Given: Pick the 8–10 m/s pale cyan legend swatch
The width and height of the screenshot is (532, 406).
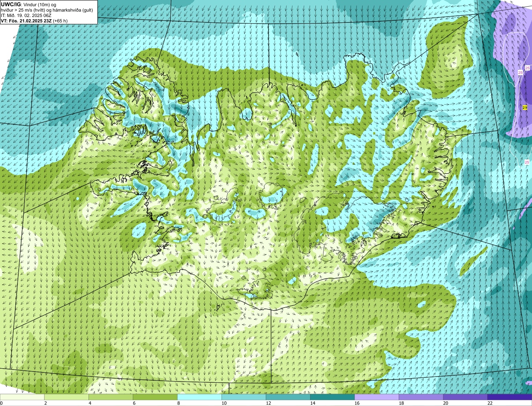Looking at the screenshot, I should pos(199,397).
